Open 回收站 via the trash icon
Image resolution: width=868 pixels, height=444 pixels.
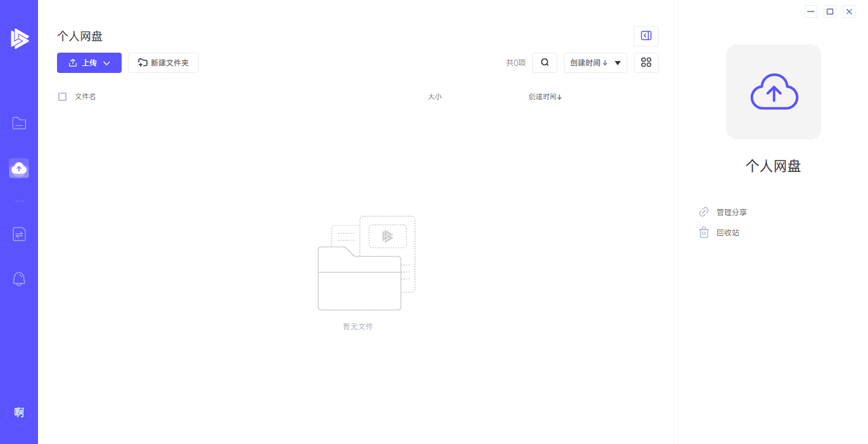coord(703,232)
